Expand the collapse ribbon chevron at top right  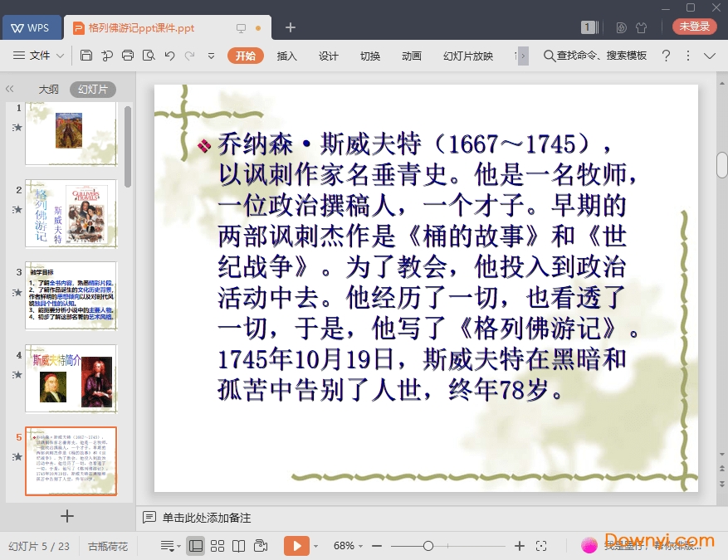coord(709,56)
